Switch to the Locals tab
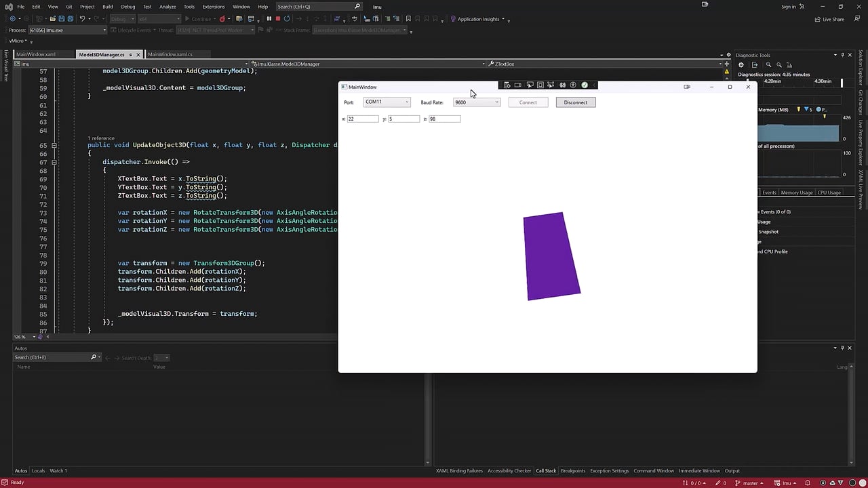Screen dimensions: 868x488 point(38,470)
